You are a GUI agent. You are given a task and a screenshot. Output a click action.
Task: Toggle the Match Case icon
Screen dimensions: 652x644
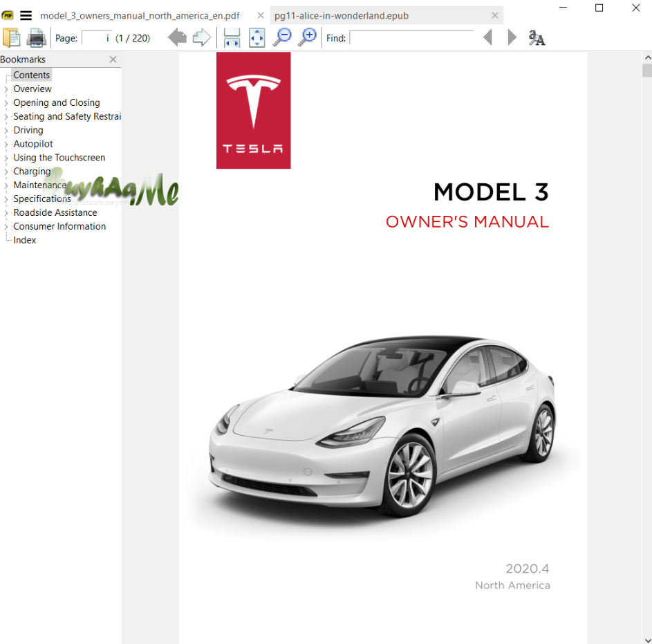coord(537,38)
